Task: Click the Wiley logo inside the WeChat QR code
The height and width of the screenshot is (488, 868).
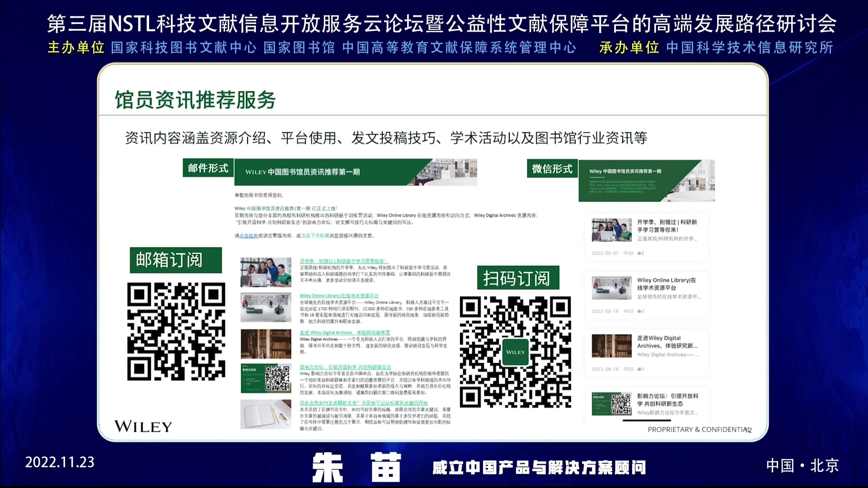Action: 516,352
